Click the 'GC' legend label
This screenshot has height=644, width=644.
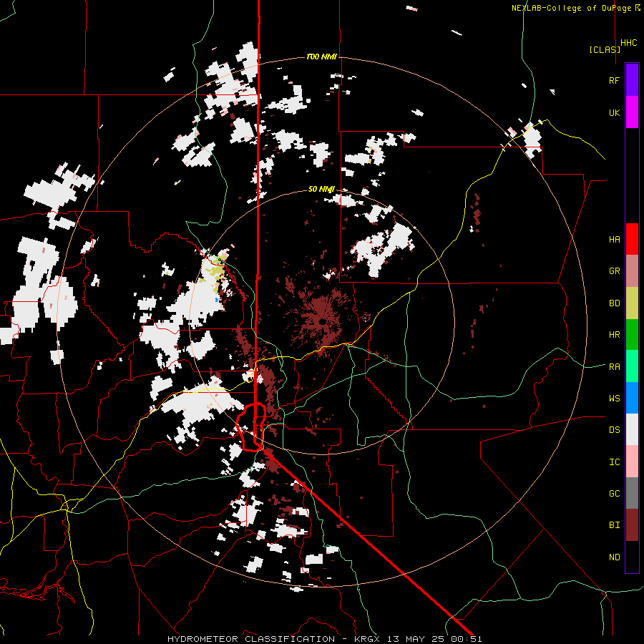(x=614, y=494)
